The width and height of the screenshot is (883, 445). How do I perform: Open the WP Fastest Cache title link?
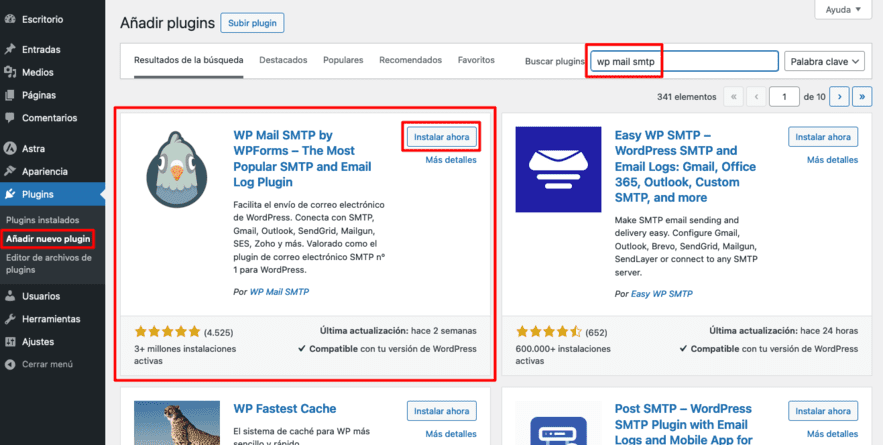tap(284, 409)
